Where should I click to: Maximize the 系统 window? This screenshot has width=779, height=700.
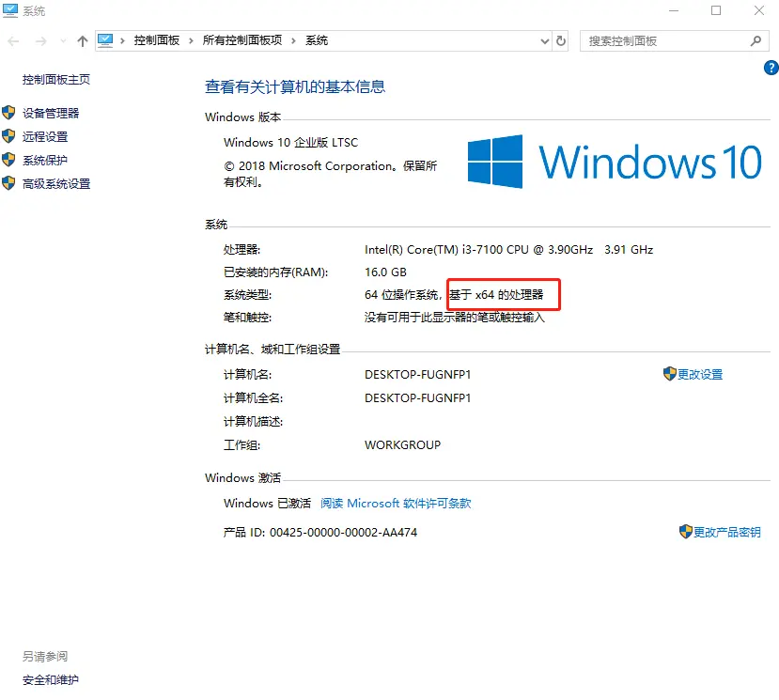[x=716, y=10]
